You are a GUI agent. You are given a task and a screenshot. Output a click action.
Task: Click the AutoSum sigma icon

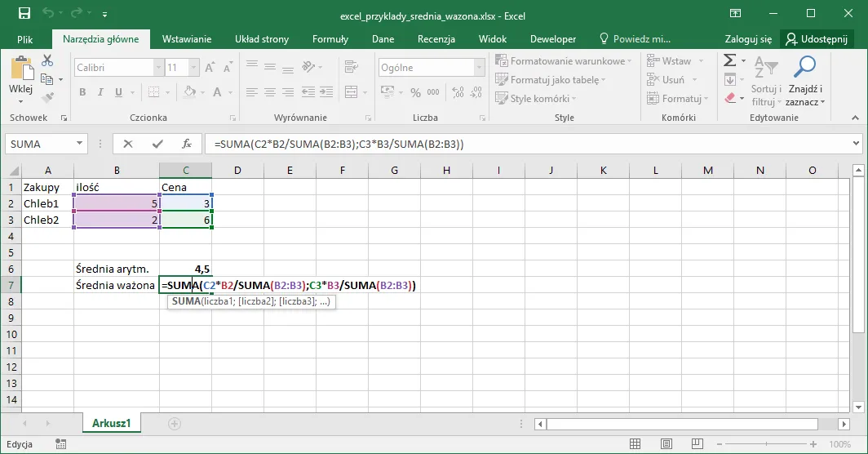[x=730, y=60]
